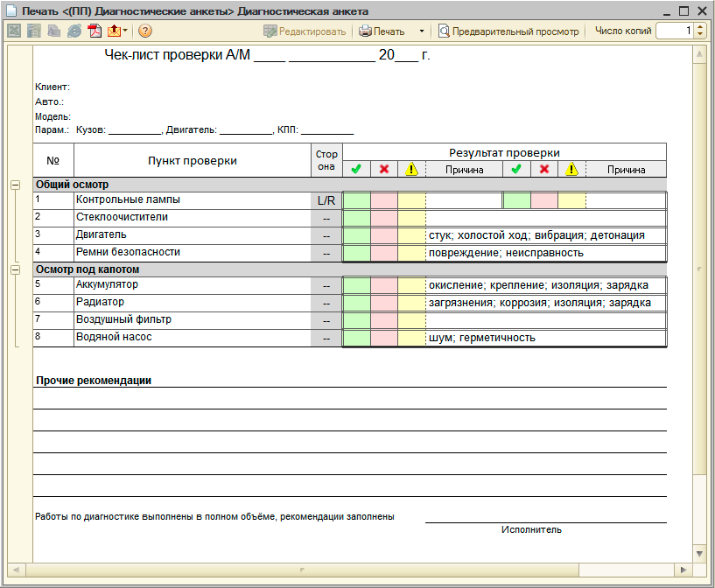Click the spreadsheet document export icon
The image size is (715, 588).
click(x=34, y=31)
